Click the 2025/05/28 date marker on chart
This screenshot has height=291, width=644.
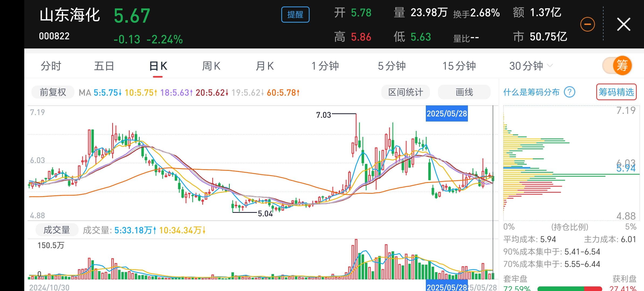click(x=447, y=113)
